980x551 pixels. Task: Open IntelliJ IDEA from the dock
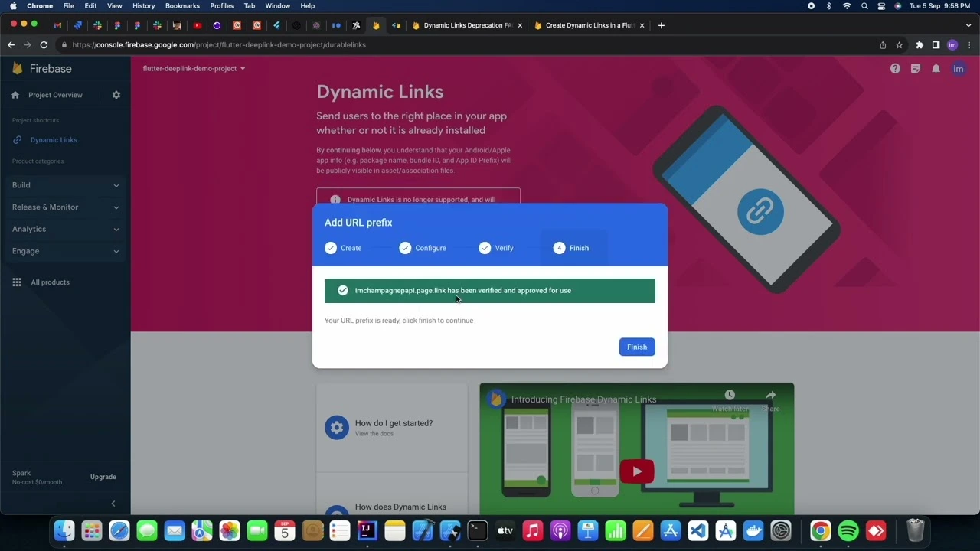point(367,530)
